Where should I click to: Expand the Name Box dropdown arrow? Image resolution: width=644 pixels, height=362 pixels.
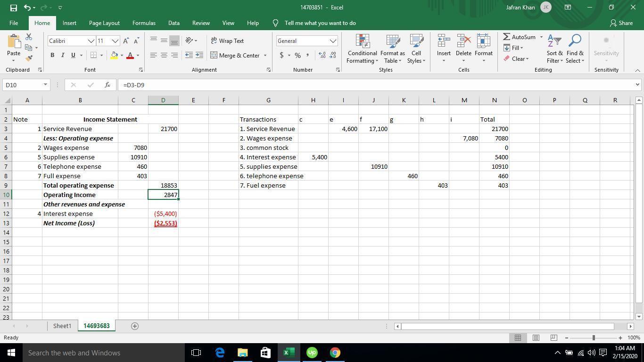pos(45,85)
